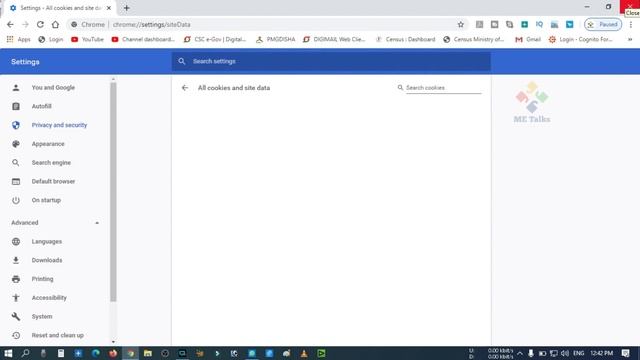Image resolution: width=640 pixels, height=360 pixels.
Task: Open the Gmail bookmark
Action: (528, 39)
